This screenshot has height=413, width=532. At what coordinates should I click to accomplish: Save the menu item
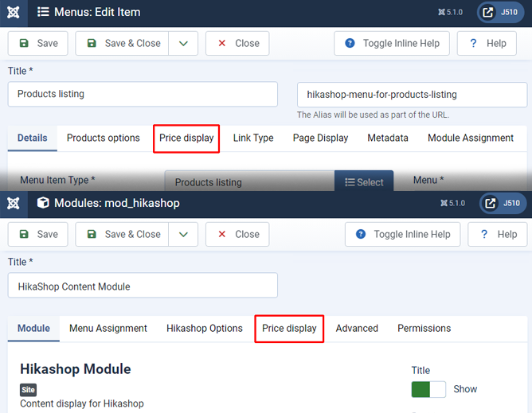click(38, 44)
